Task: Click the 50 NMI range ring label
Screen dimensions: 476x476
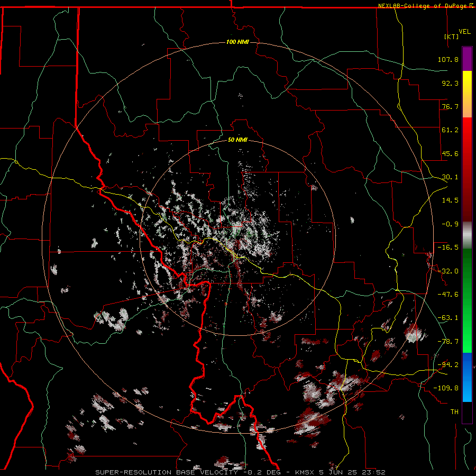Action: click(237, 140)
